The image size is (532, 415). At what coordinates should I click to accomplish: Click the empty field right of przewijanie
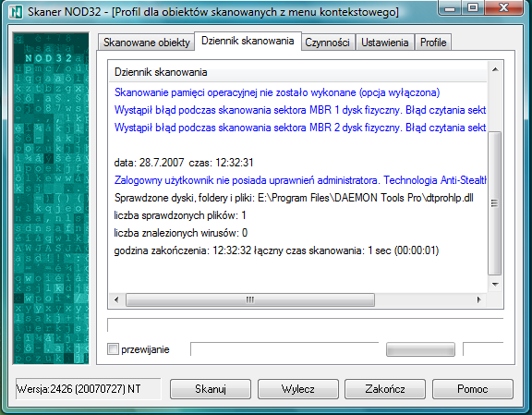(x=284, y=349)
